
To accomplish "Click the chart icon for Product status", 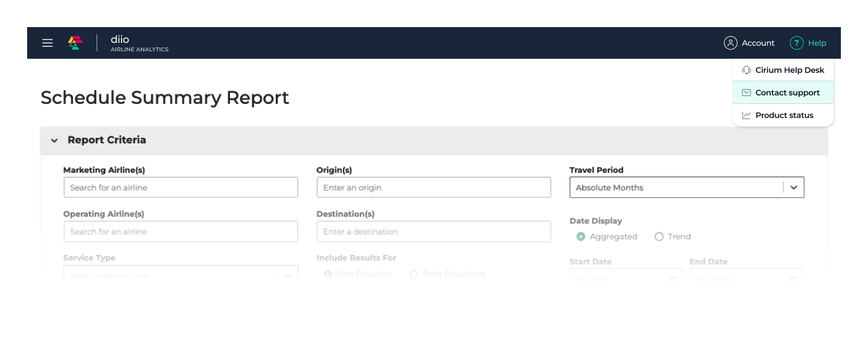I will point(746,115).
